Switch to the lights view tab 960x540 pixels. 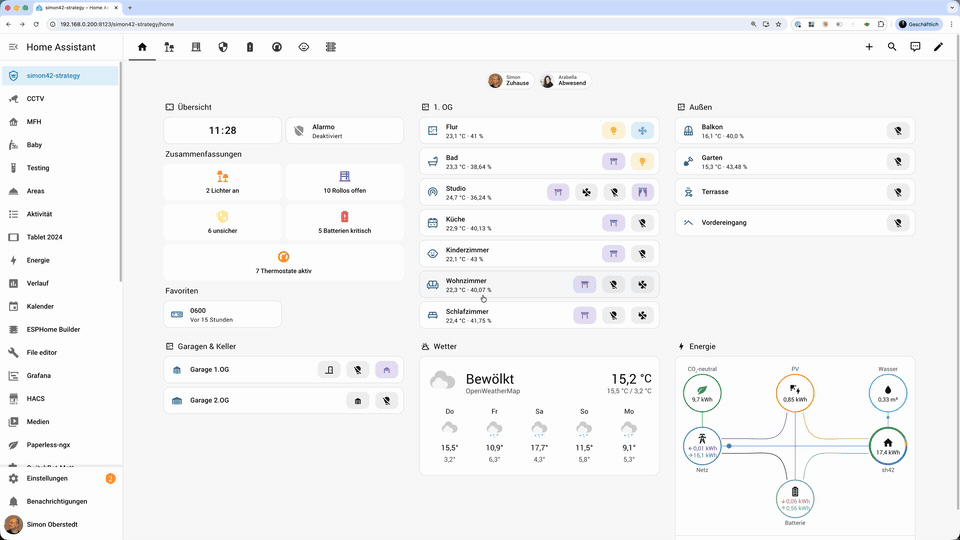point(169,47)
